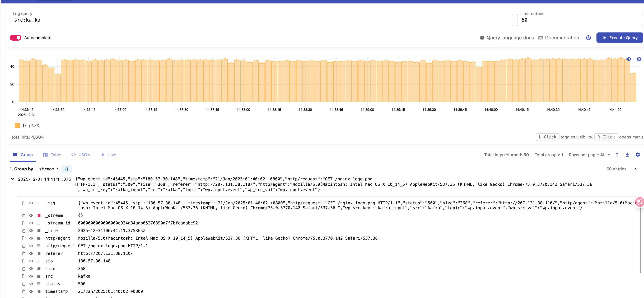Toggle chart visibility with the eye icon
The height and width of the screenshot is (298, 644).
tap(628, 59)
